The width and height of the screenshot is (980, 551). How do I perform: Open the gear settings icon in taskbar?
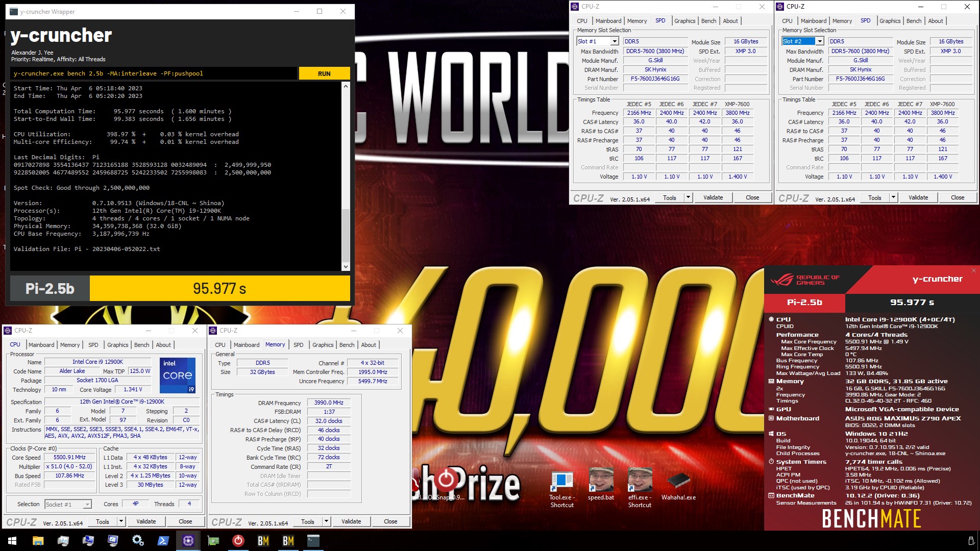coord(138,541)
